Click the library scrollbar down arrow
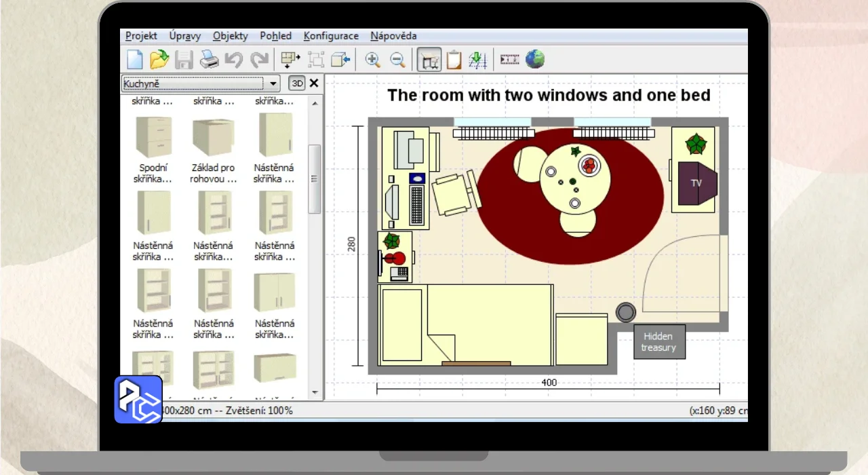The width and height of the screenshot is (868, 475). click(315, 392)
